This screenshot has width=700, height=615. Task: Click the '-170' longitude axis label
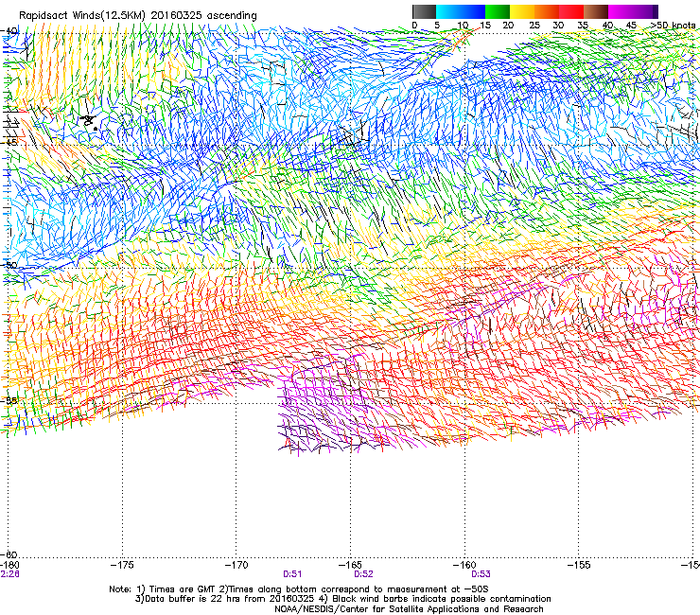[236, 566]
